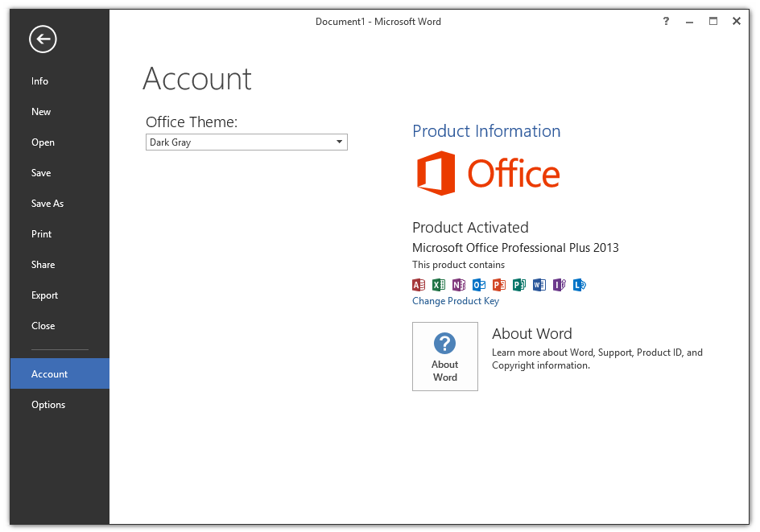Viewport: 760px width, 532px height.
Task: Click the InfoPath product icon
Action: (560, 285)
